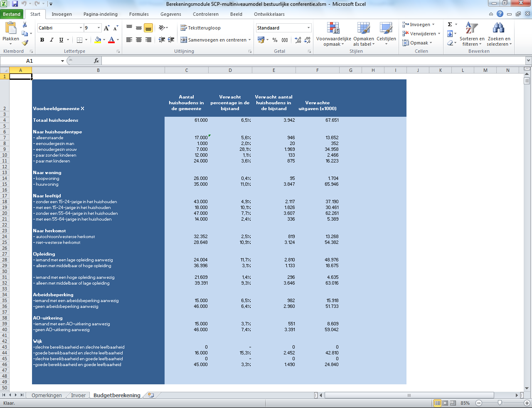This screenshot has height=408, width=532.
Task: Toggle center horizontal text alignment
Action: coord(139,40)
